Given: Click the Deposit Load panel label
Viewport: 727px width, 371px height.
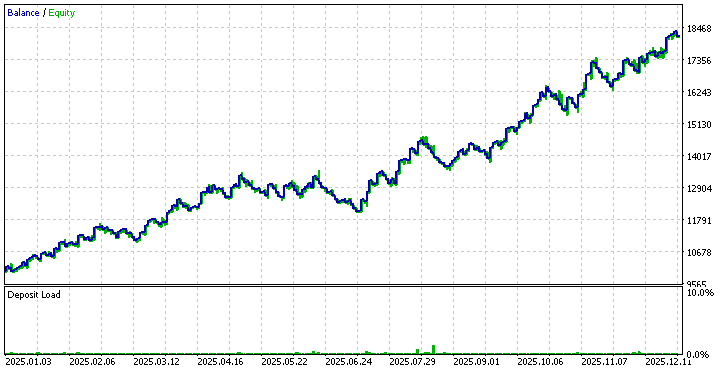Looking at the screenshot, I should tap(34, 295).
